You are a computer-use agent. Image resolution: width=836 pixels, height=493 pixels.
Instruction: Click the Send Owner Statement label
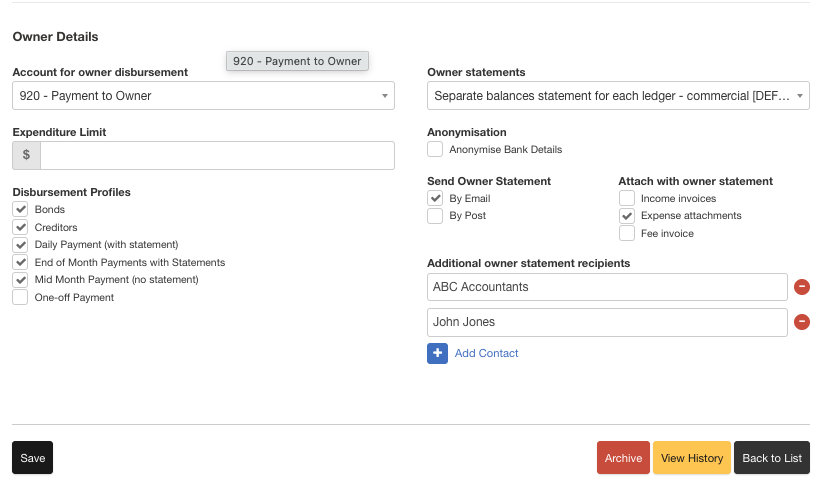click(x=489, y=181)
